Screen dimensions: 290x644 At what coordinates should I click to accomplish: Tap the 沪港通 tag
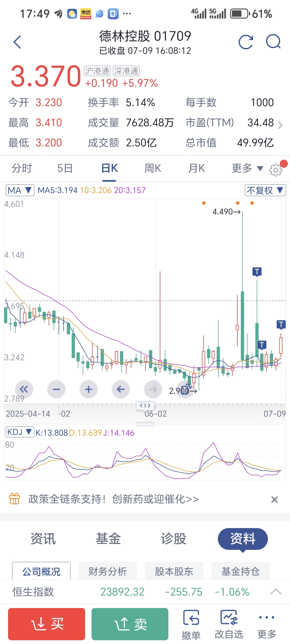tap(97, 71)
